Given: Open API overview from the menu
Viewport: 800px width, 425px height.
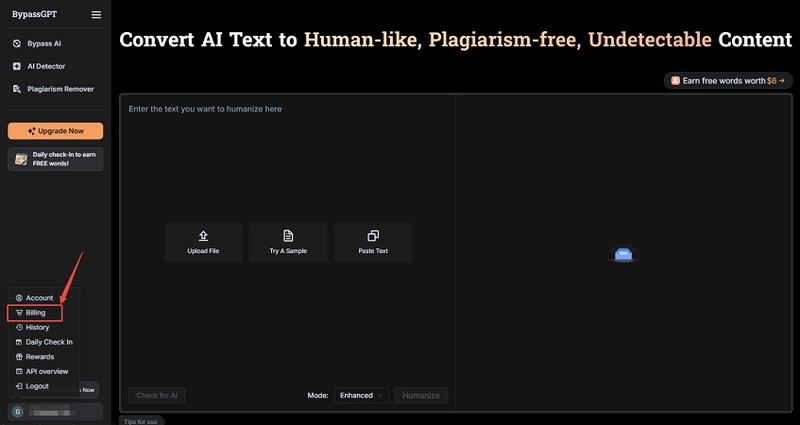Looking at the screenshot, I should pos(46,371).
